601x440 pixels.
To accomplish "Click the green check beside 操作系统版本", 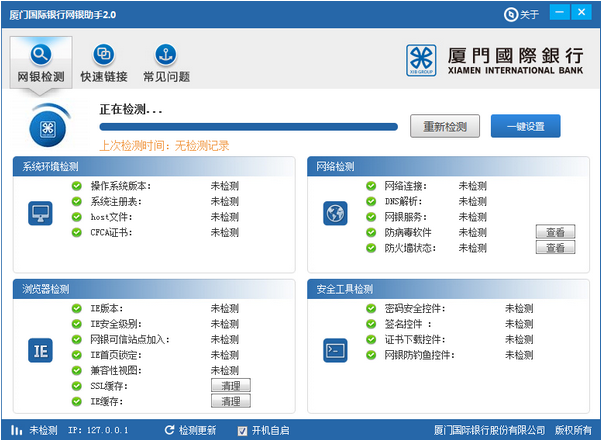I will [77, 186].
